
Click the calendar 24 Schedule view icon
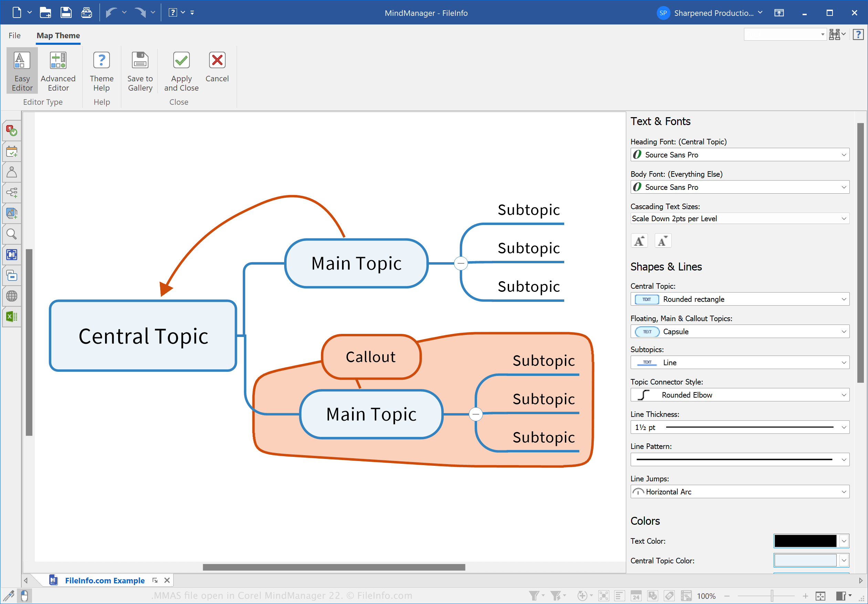[636, 596]
